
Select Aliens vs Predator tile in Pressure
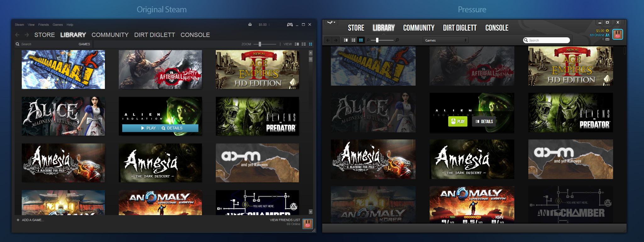click(x=571, y=112)
